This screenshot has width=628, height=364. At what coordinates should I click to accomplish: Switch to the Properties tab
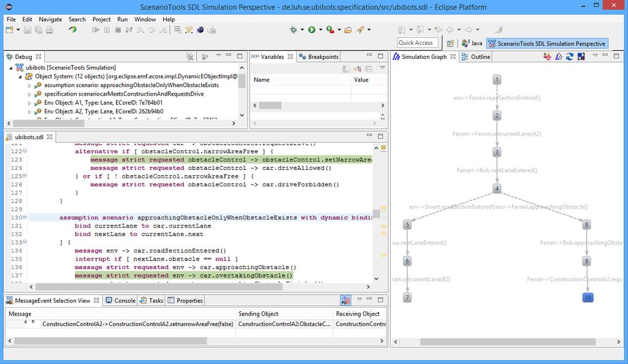185,300
